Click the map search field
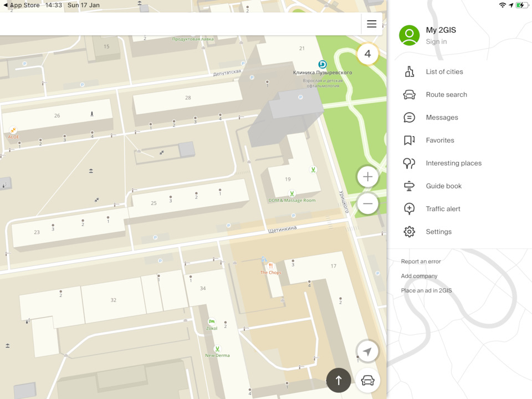The height and width of the screenshot is (399, 532). coord(180,24)
